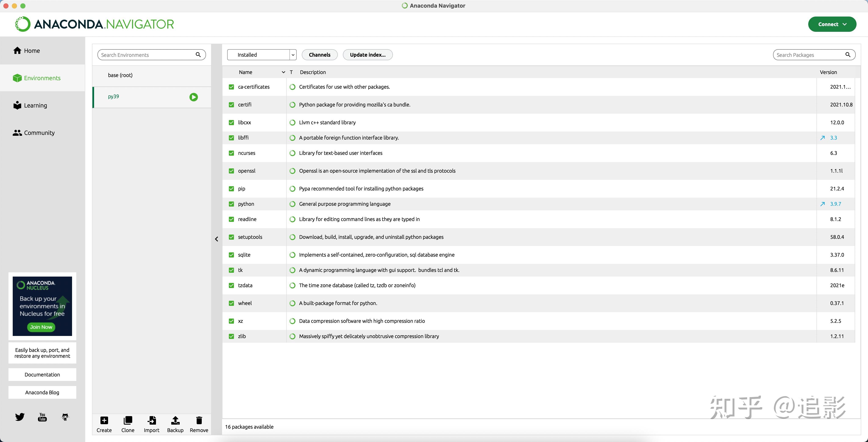Click the green play button for py39
This screenshot has height=442, width=868.
coord(193,97)
